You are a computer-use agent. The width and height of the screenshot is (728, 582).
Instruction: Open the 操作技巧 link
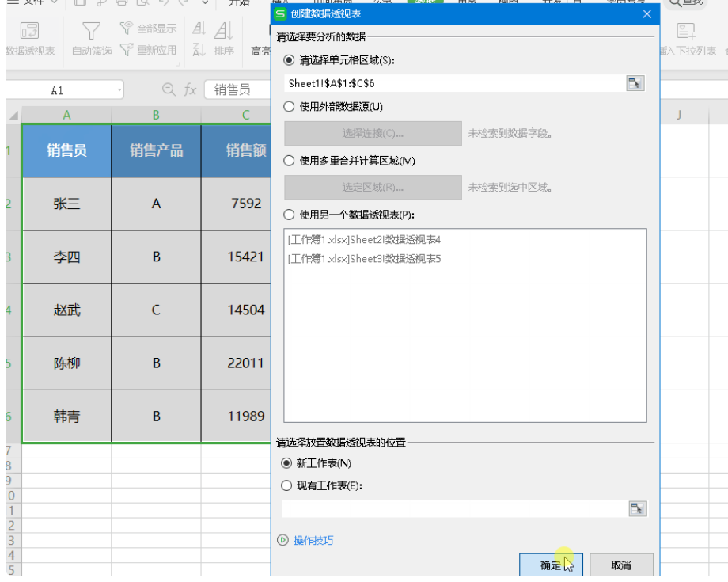[x=313, y=540]
